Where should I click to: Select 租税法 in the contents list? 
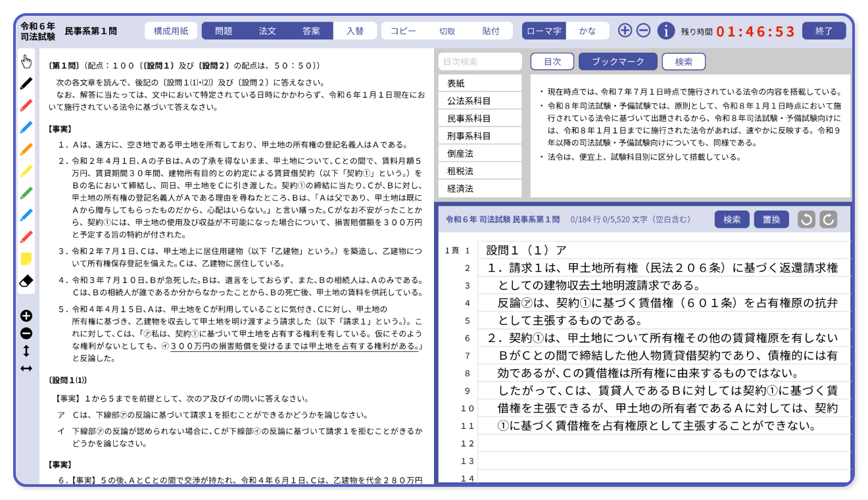point(480,171)
